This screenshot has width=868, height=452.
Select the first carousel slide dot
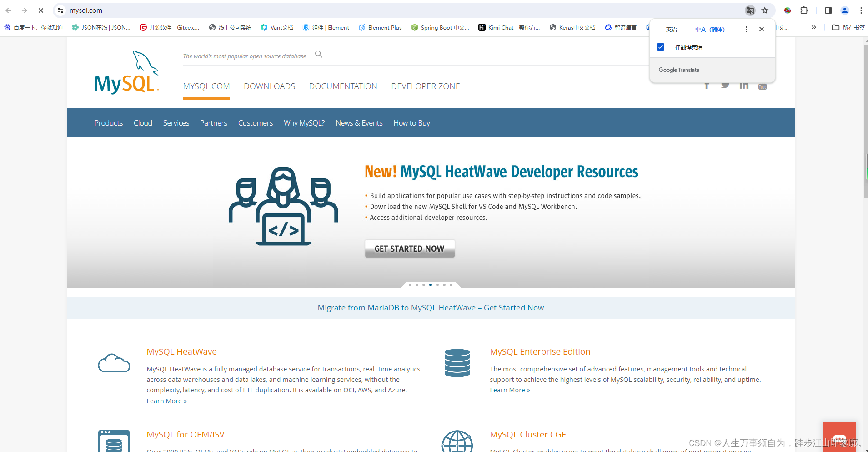tap(410, 285)
